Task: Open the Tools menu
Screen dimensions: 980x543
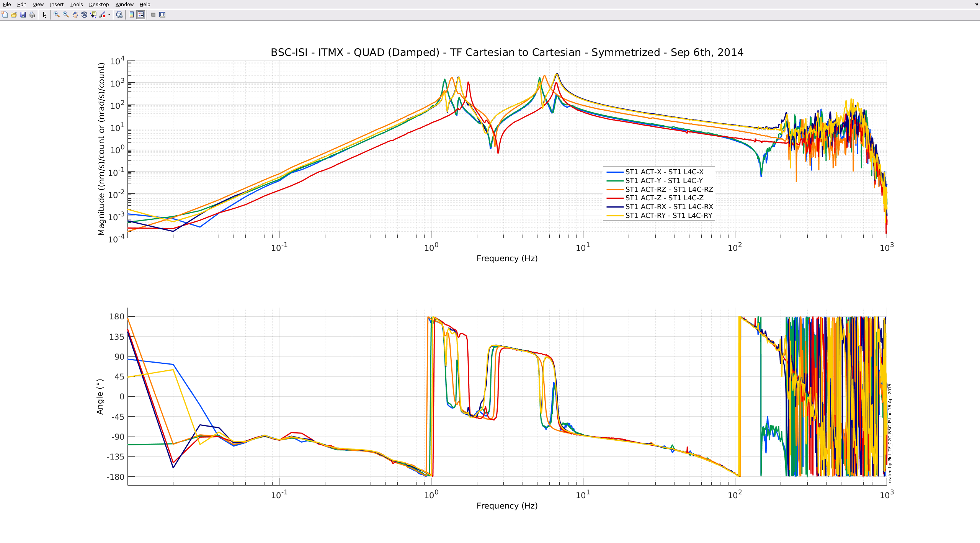Action: (x=77, y=4)
